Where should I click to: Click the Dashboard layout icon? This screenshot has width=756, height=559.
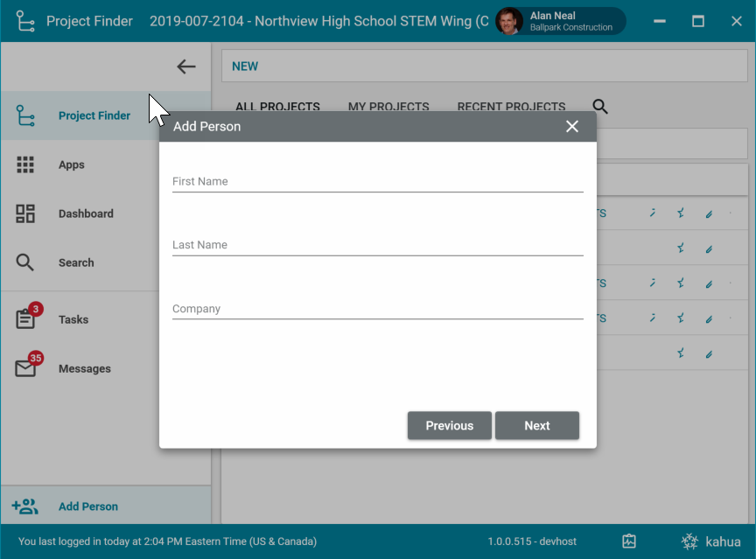click(25, 213)
